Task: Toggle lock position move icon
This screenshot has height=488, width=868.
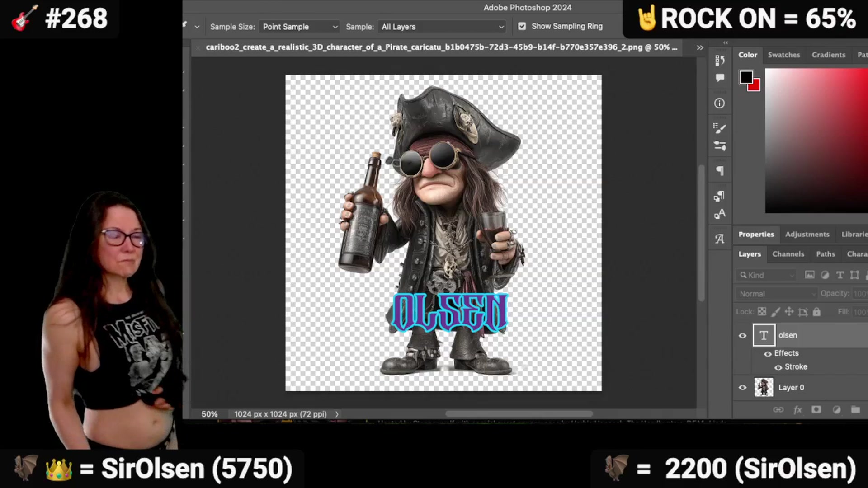Action: tap(789, 311)
